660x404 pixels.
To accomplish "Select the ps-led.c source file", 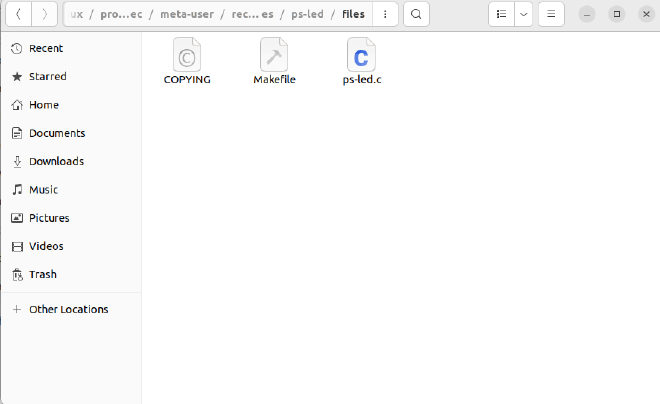I will 361,55.
